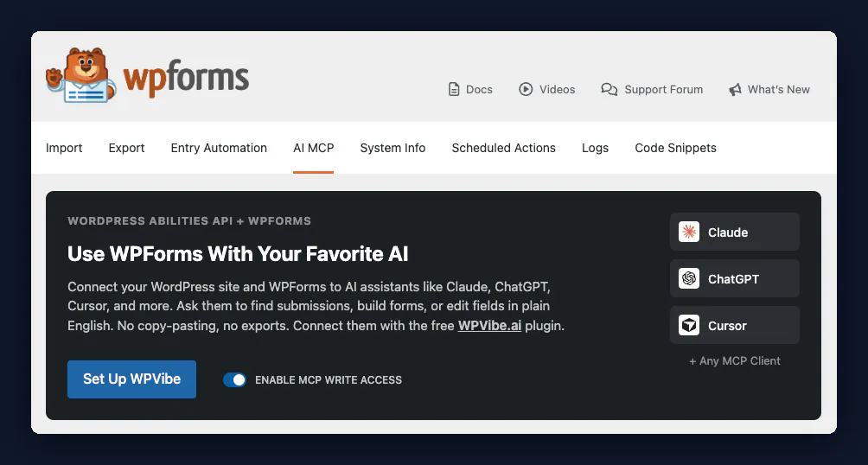Click the WPForms bear mascot logo
Screen dimensions: 868x465
pyautogui.click(x=80, y=75)
